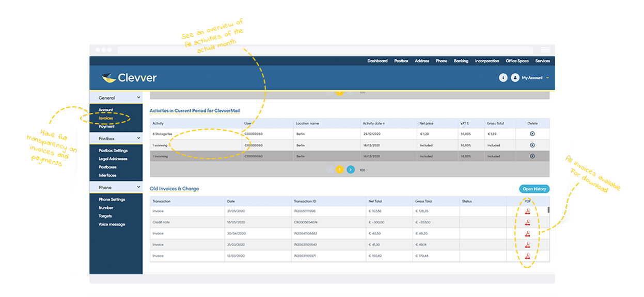644x297 pixels.
Task: Download PDF for the 18/05/2020 credit note
Action: click(527, 222)
